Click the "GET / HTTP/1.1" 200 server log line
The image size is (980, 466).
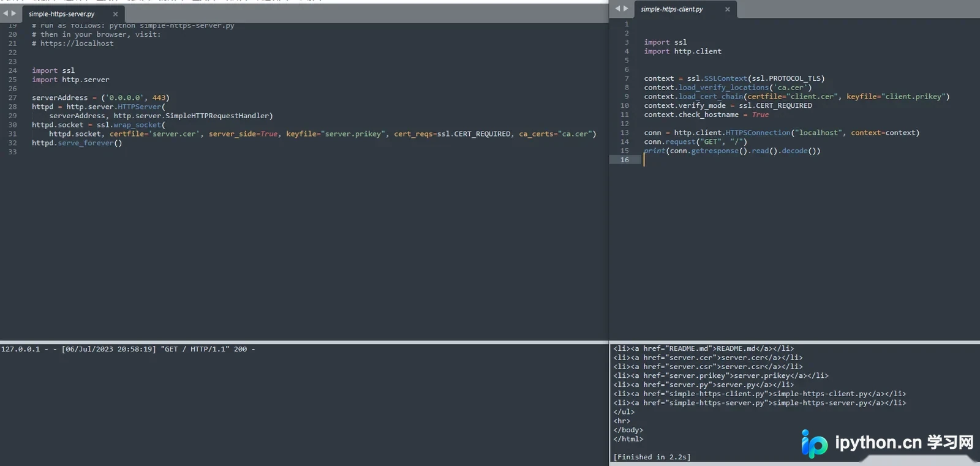128,349
